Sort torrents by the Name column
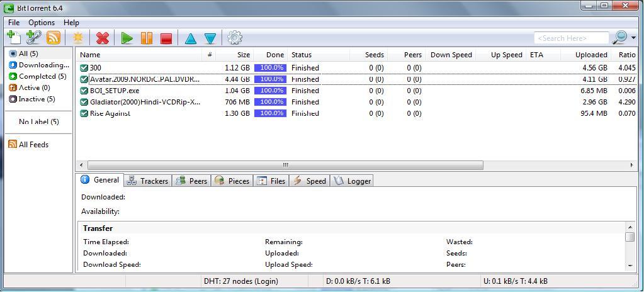 pyautogui.click(x=139, y=55)
